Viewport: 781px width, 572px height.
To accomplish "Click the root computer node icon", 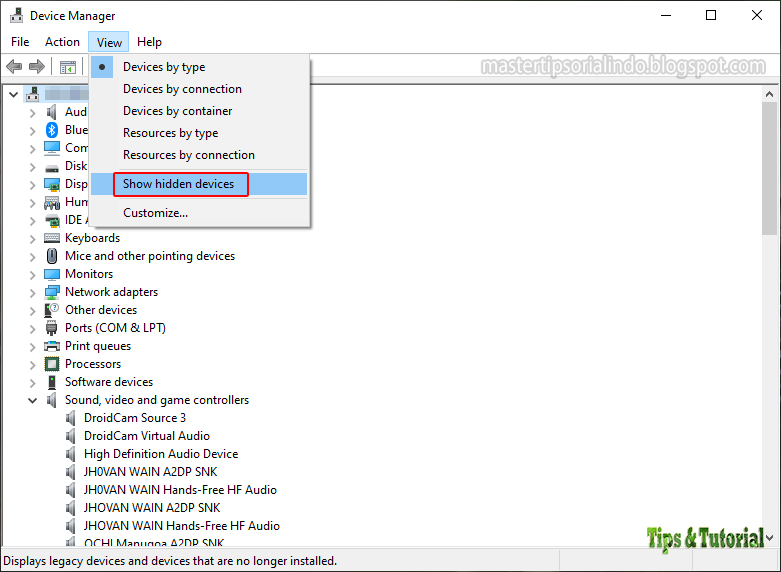I will pos(33,94).
